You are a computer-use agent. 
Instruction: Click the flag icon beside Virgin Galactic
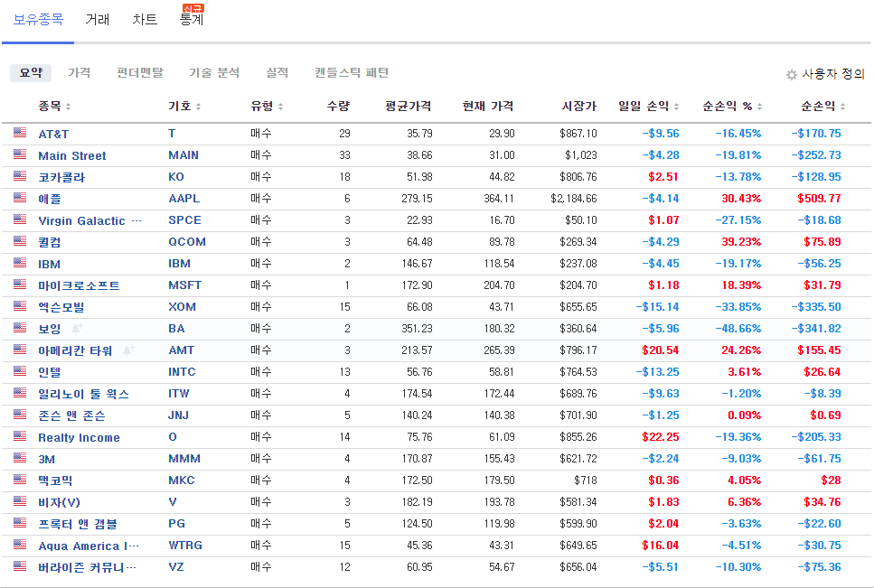[20, 219]
